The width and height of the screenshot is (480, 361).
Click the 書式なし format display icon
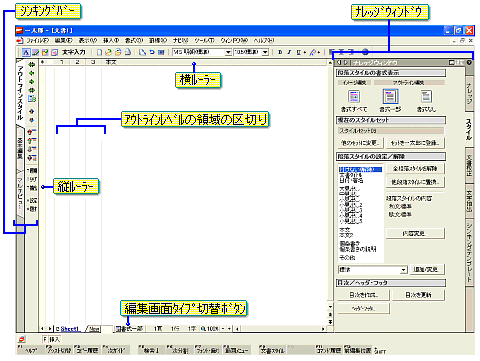tap(426, 97)
